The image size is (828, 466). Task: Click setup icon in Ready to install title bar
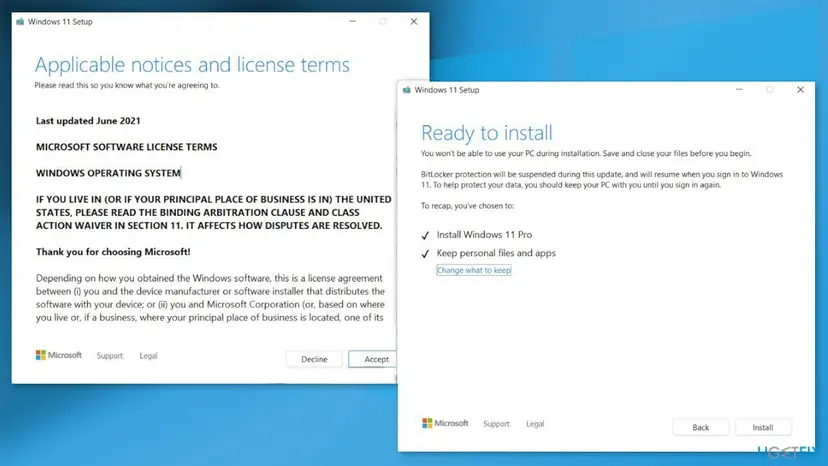pos(407,90)
